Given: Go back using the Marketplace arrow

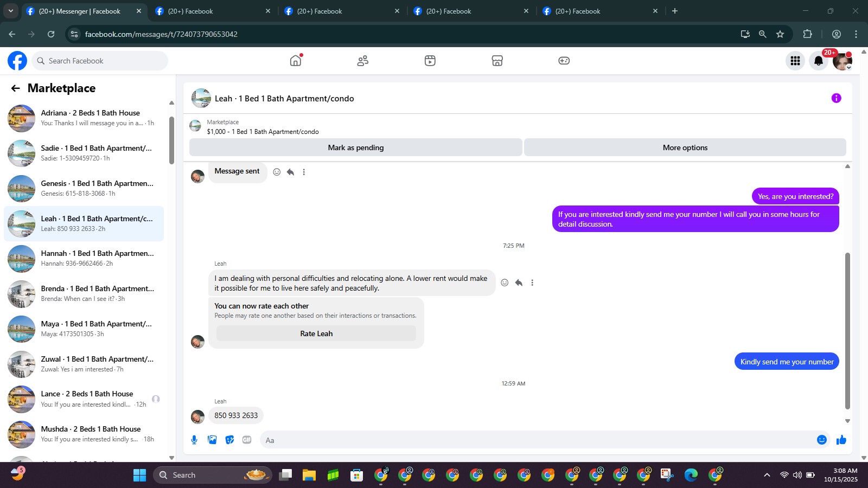Looking at the screenshot, I should (15, 88).
